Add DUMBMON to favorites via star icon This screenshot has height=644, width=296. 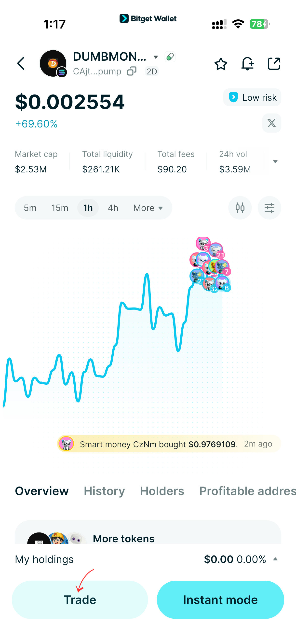[221, 64]
